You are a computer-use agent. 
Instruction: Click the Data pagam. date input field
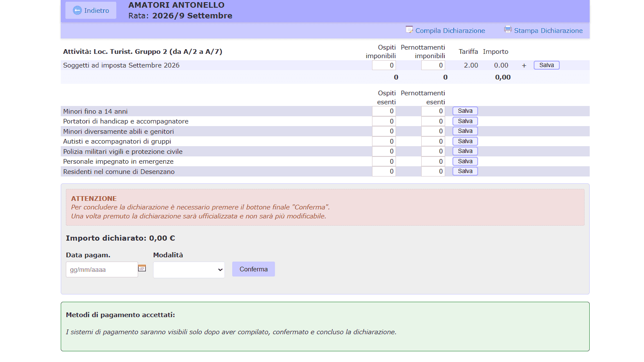pyautogui.click(x=102, y=270)
